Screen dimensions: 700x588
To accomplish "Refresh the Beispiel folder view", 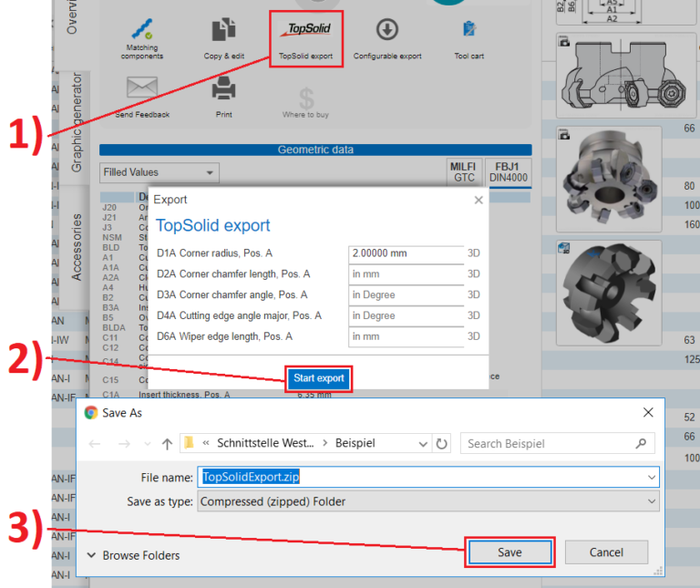I will click(441, 444).
